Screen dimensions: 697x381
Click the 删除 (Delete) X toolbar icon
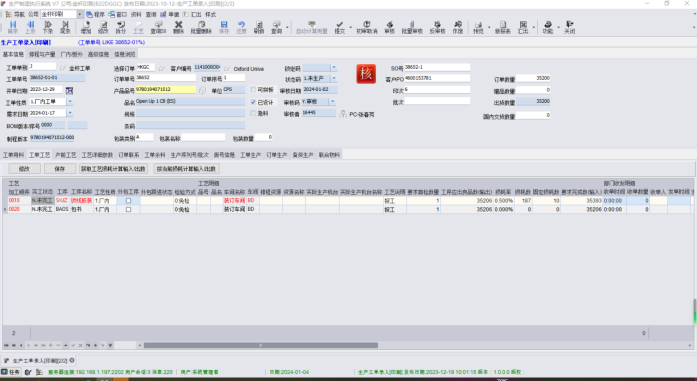point(178,27)
